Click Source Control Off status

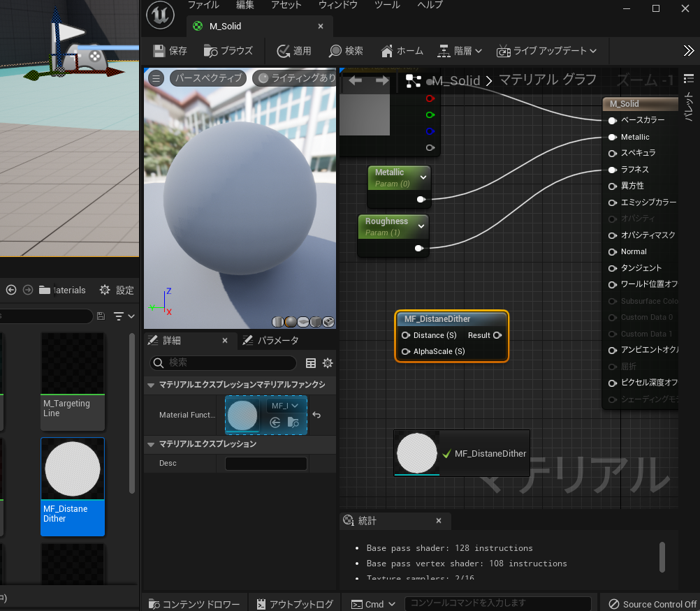pyautogui.click(x=652, y=604)
